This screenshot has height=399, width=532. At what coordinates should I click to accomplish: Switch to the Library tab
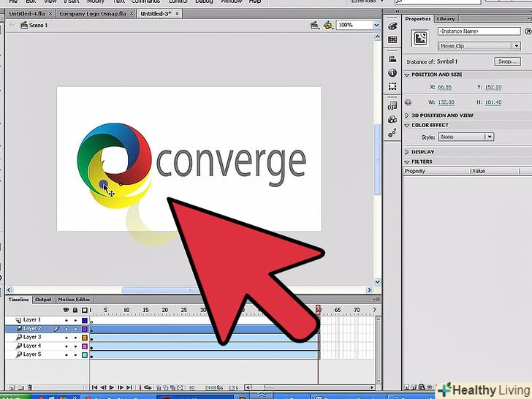point(444,18)
